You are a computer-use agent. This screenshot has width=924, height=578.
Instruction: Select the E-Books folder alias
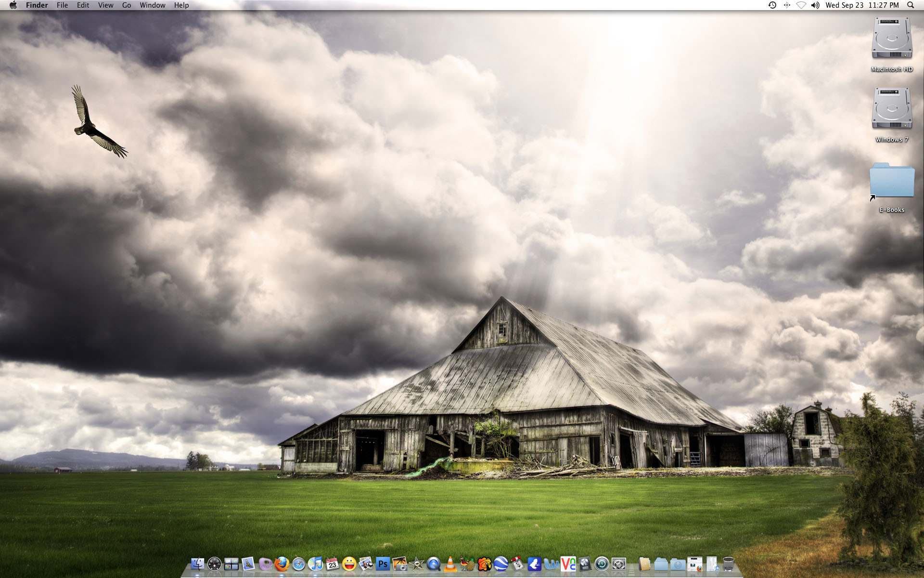click(892, 181)
